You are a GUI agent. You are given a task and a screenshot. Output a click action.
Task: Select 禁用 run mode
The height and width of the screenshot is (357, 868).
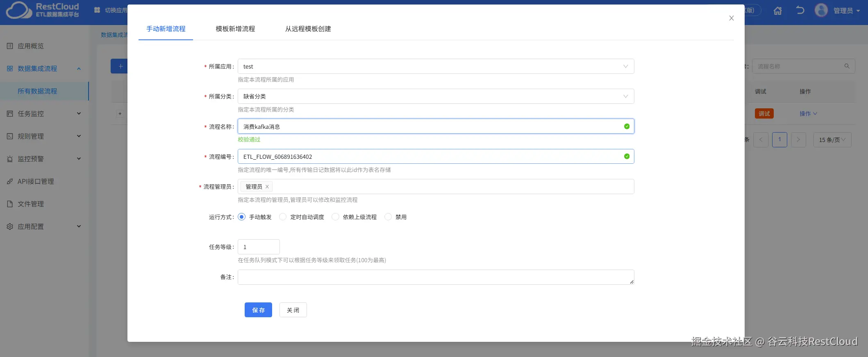tap(388, 217)
